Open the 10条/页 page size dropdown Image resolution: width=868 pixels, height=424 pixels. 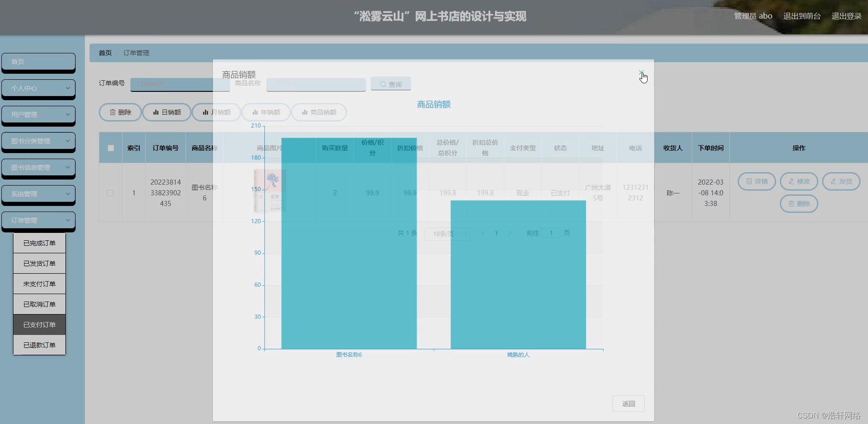(x=446, y=233)
